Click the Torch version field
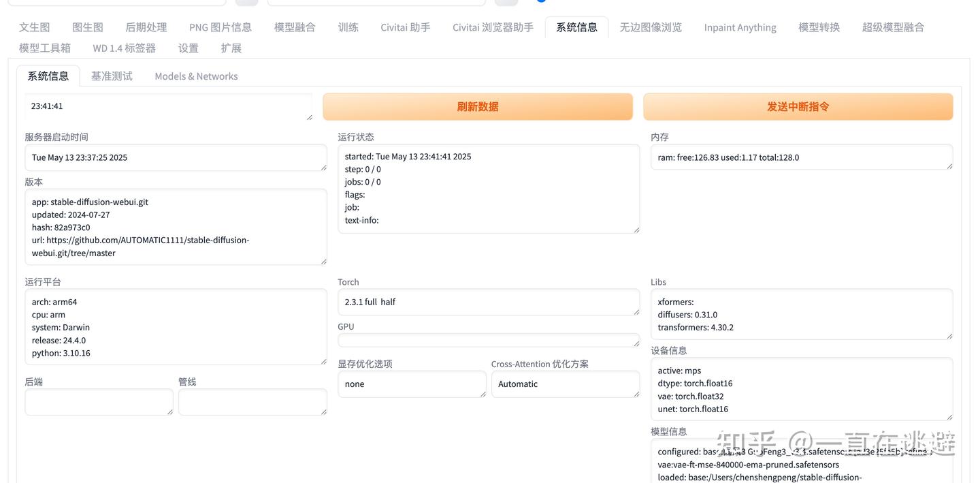Viewport: 980px width, 483px height. coord(489,302)
